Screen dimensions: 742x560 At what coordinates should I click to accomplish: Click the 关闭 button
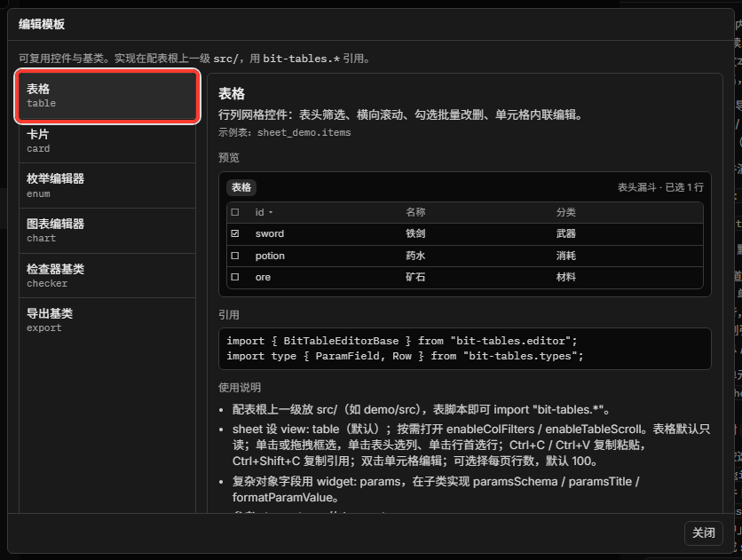tap(703, 533)
